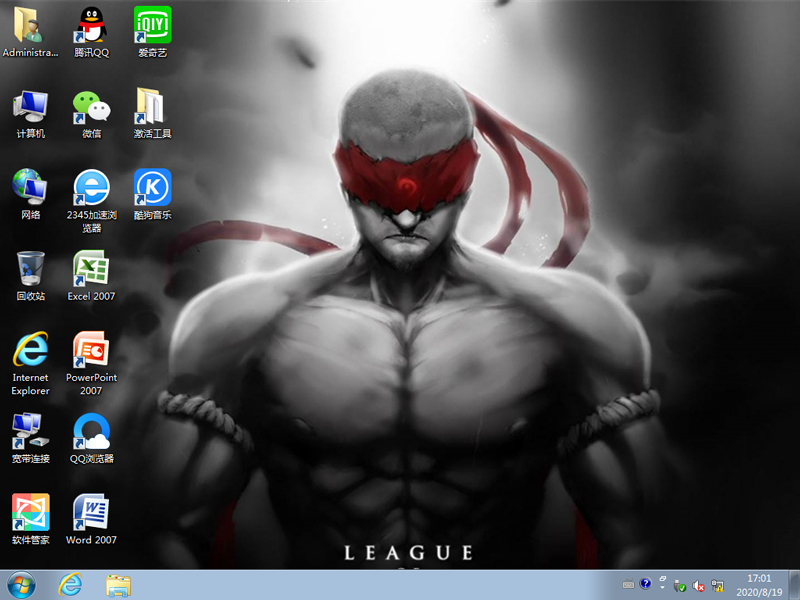The width and height of the screenshot is (800, 600).
Task: Select the 激活工具 folder shortcut
Action: coord(153,113)
